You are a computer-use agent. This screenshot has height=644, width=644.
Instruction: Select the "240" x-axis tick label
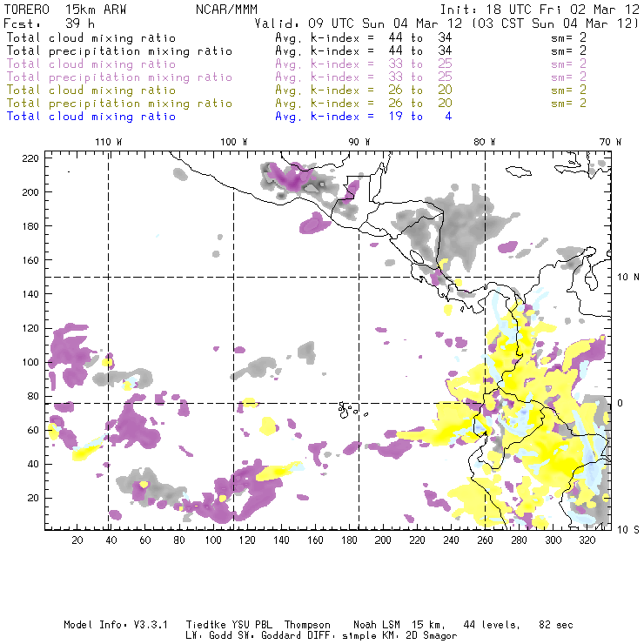[451, 540]
